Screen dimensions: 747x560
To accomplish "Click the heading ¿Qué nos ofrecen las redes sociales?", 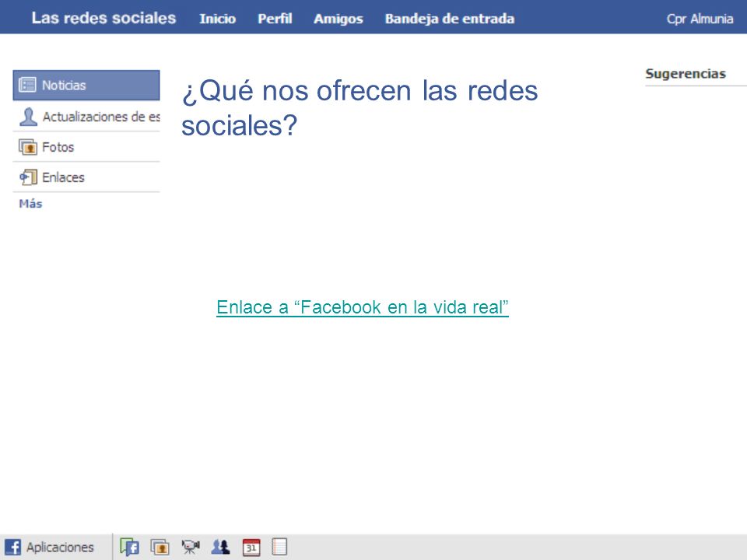I will click(x=359, y=108).
